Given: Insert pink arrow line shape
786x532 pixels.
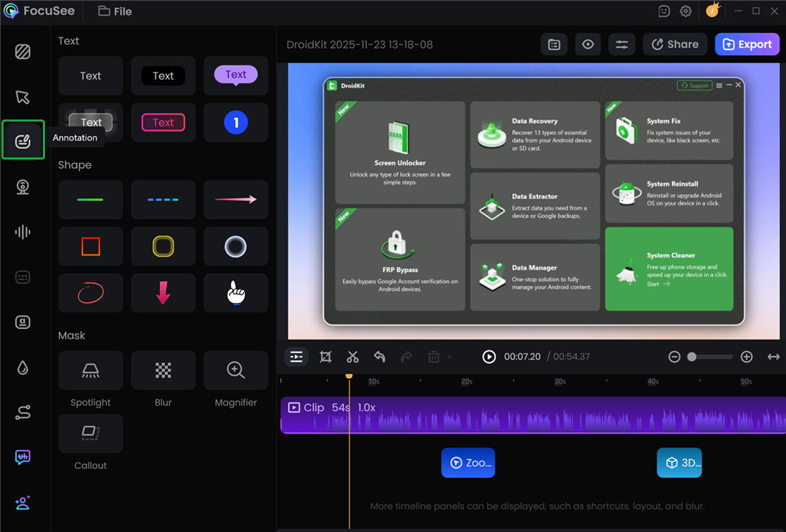Looking at the screenshot, I should click(x=236, y=200).
